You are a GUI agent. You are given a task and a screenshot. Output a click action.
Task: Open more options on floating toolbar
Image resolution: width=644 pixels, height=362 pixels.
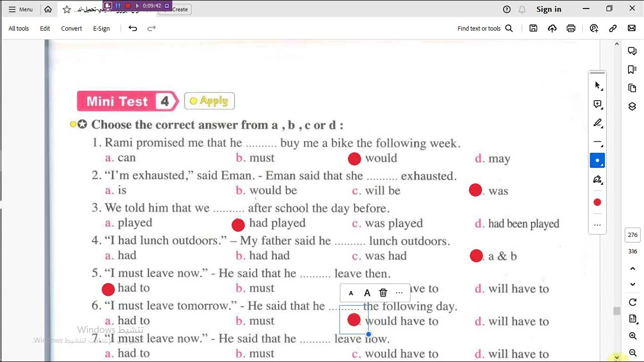pyautogui.click(x=597, y=225)
